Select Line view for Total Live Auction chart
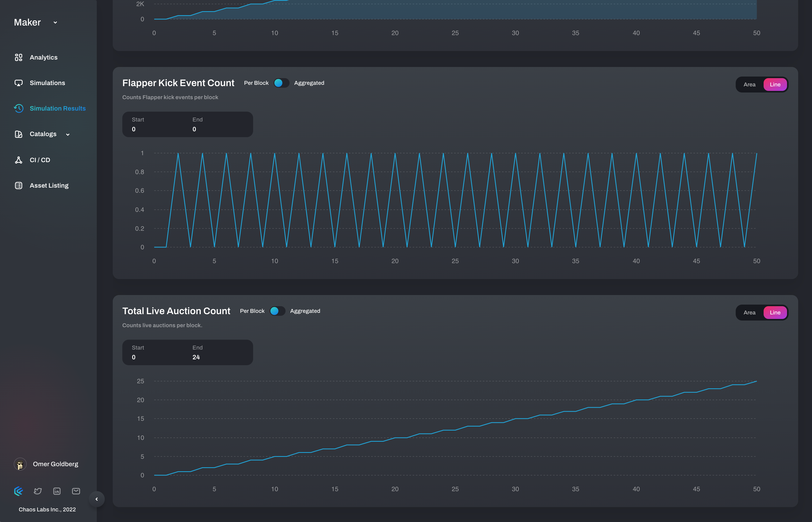 775,313
